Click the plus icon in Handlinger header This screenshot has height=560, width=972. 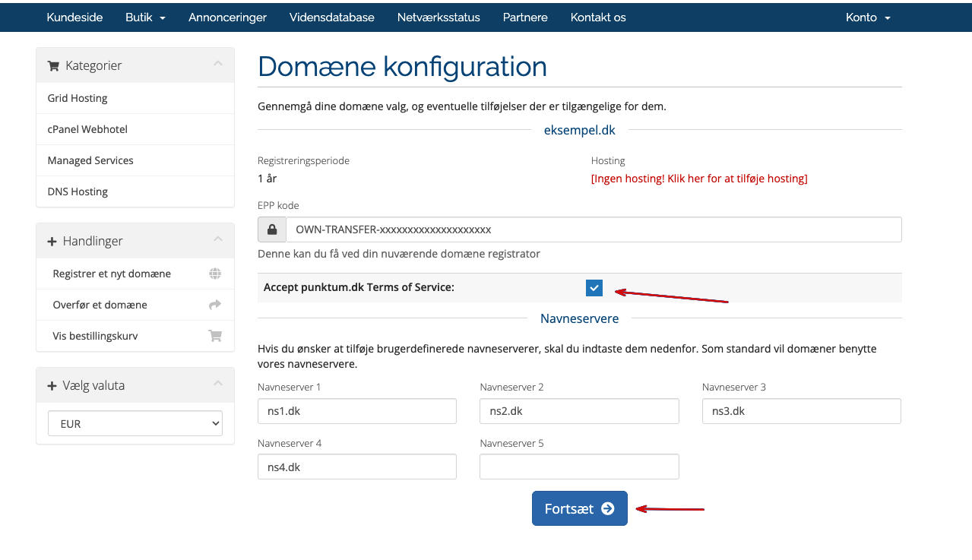coord(52,242)
